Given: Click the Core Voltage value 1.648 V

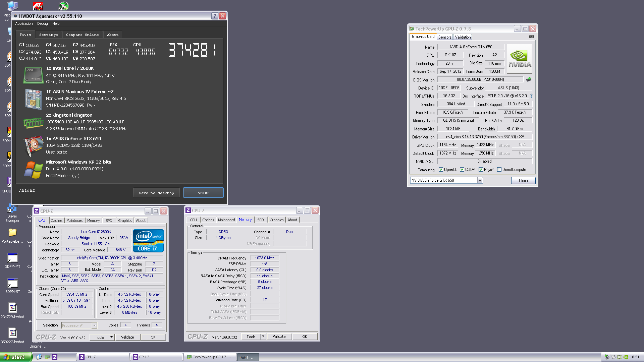Looking at the screenshot, I should pos(119,250).
